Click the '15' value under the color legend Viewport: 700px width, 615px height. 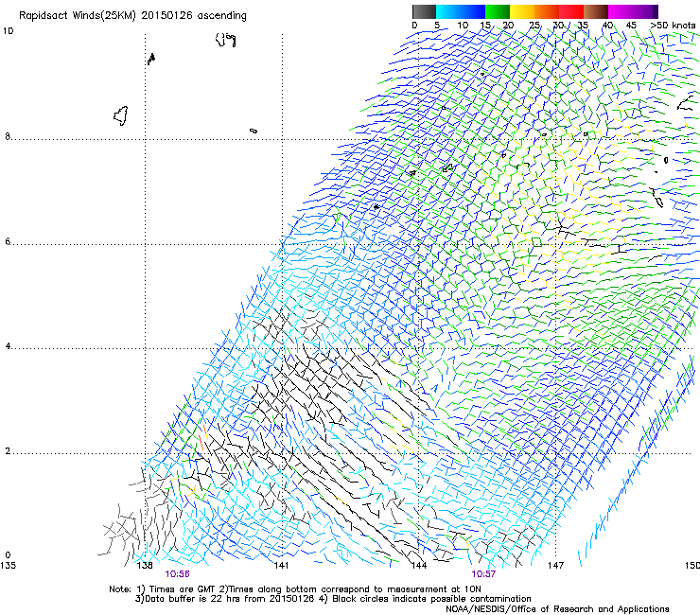(485, 26)
